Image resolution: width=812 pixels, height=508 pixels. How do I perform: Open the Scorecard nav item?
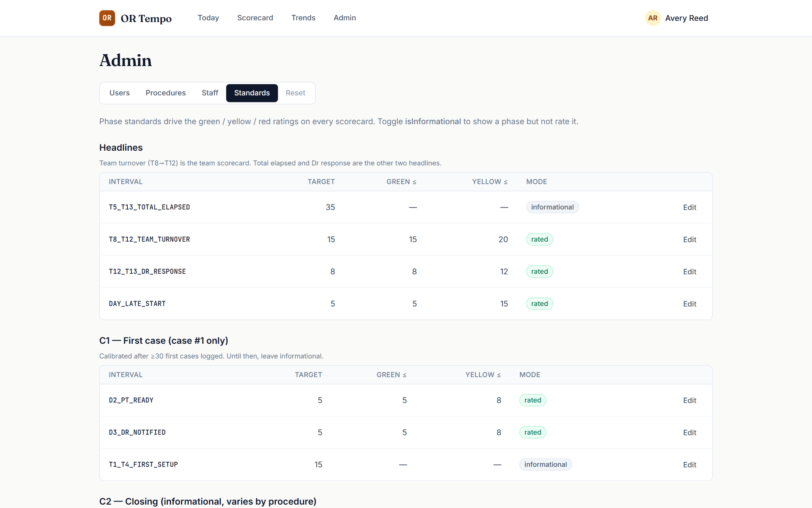click(x=255, y=18)
